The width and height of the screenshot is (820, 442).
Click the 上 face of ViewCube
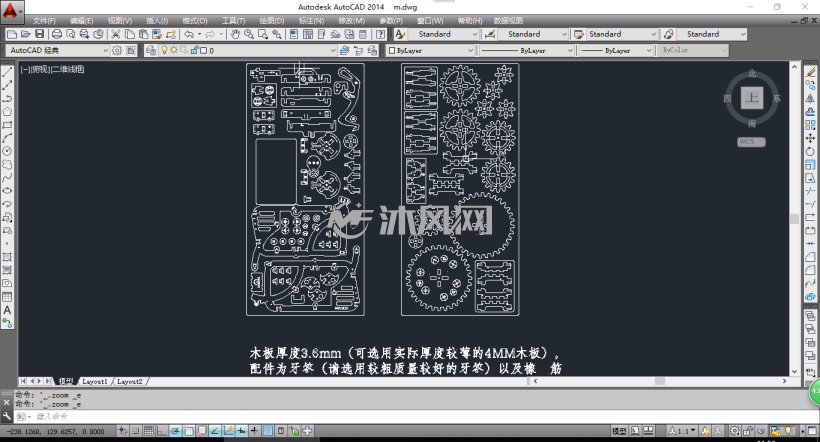click(751, 98)
